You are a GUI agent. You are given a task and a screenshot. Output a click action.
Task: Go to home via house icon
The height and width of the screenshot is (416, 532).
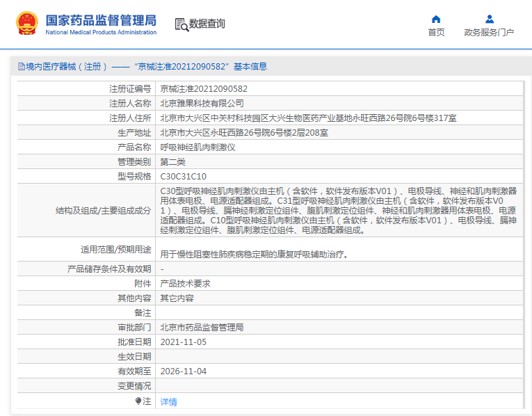(x=436, y=19)
